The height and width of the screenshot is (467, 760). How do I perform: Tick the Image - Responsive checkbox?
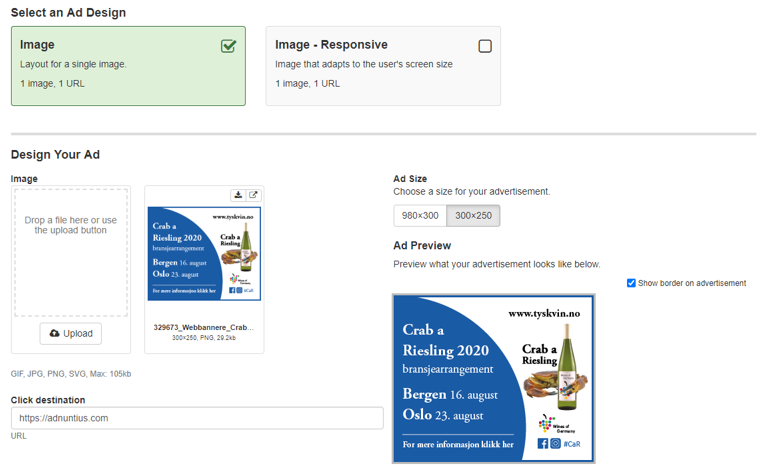click(x=485, y=46)
